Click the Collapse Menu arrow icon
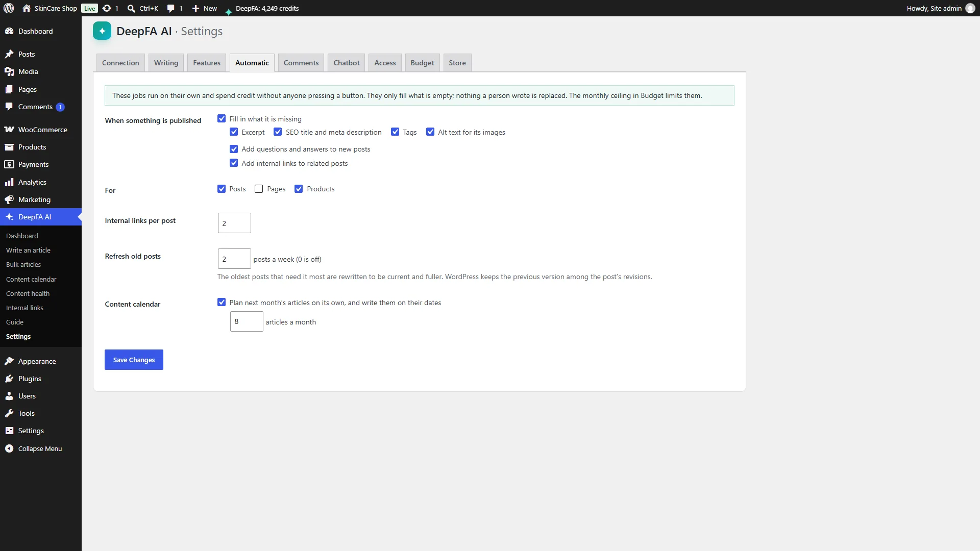 tap(9, 448)
